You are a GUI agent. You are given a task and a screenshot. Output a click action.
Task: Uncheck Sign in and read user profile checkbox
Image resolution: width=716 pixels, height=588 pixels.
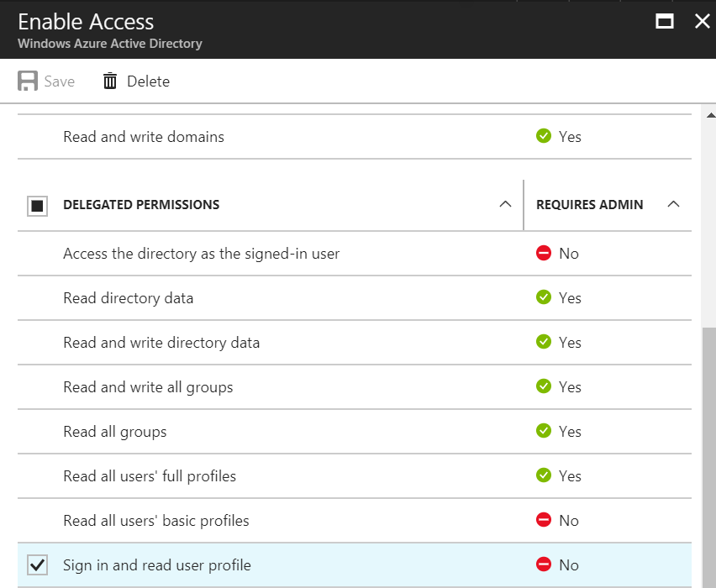[x=38, y=564]
